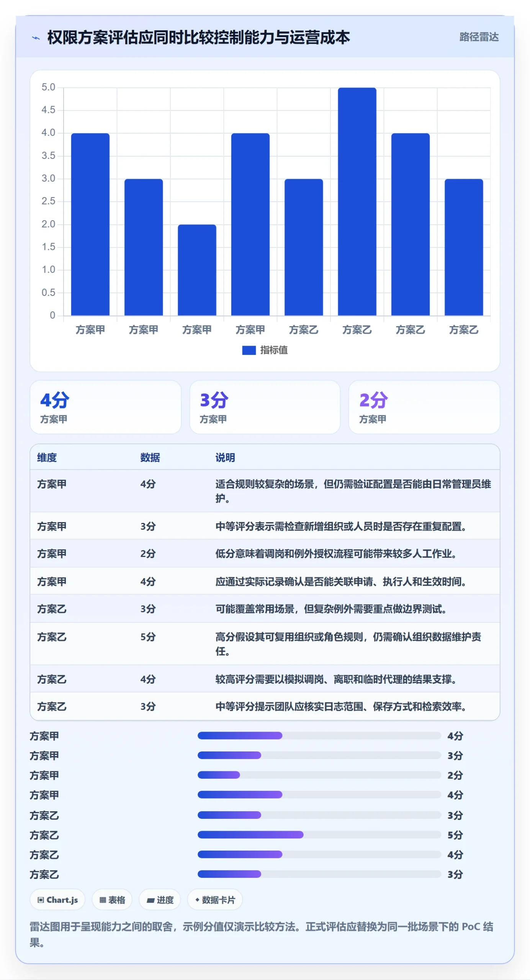Viewport: 530px width, 980px height.
Task: Click the 0.5 y-axis tick label
Action: click(x=48, y=293)
